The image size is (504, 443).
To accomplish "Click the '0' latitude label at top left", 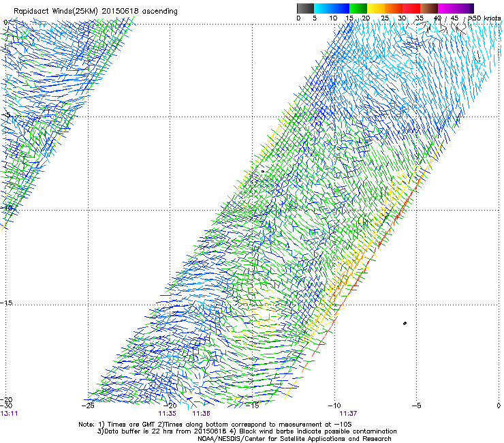I will click(x=5, y=22).
